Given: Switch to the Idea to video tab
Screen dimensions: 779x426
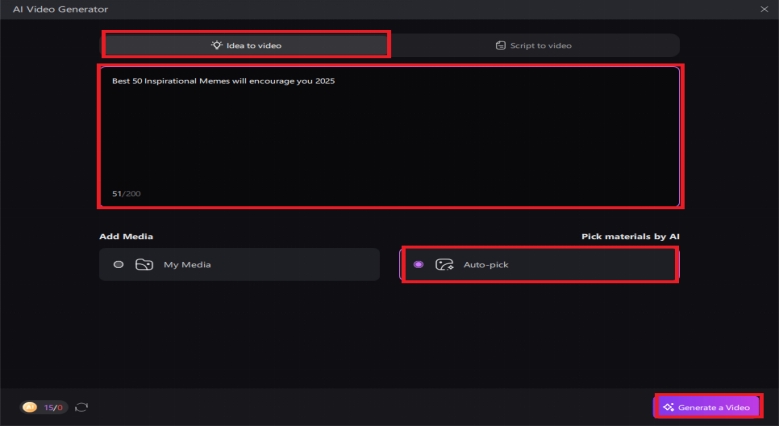Looking at the screenshot, I should 246,45.
